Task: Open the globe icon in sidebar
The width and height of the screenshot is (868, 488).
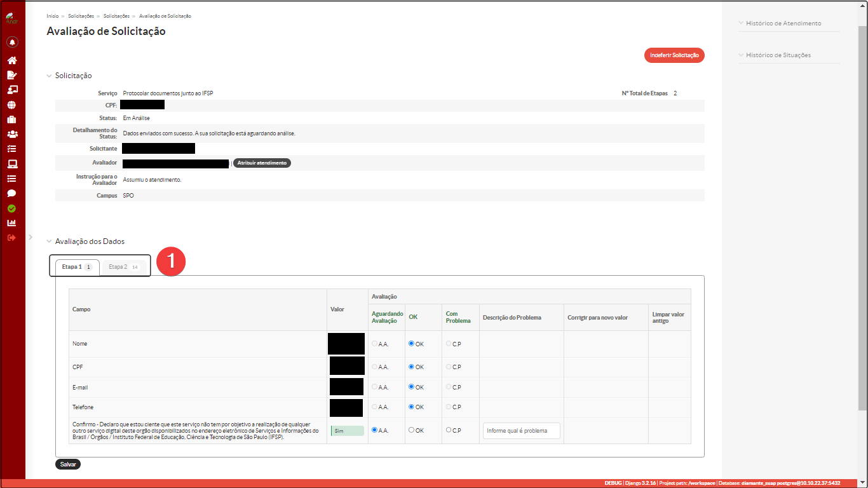Action: (x=12, y=105)
